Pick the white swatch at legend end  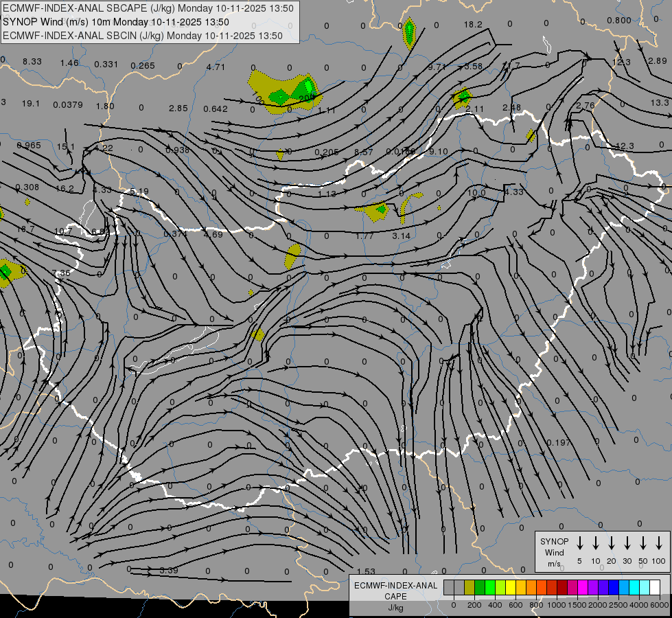pyautogui.click(x=655, y=587)
